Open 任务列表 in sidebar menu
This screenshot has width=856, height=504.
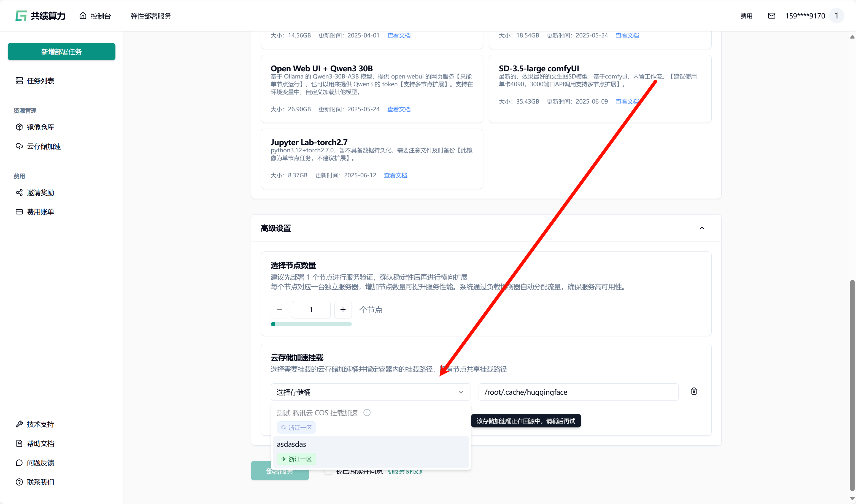[40, 81]
